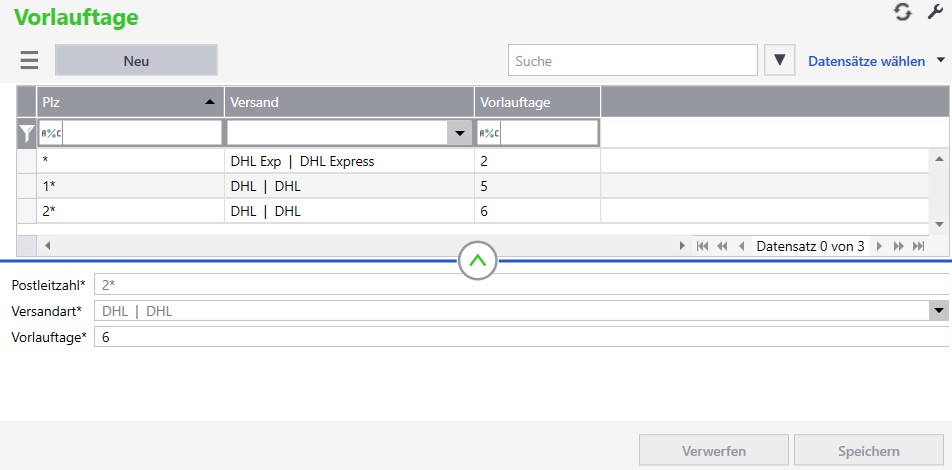Click the refresh icon at top right
Image resolution: width=952 pixels, height=470 pixels.
click(903, 12)
